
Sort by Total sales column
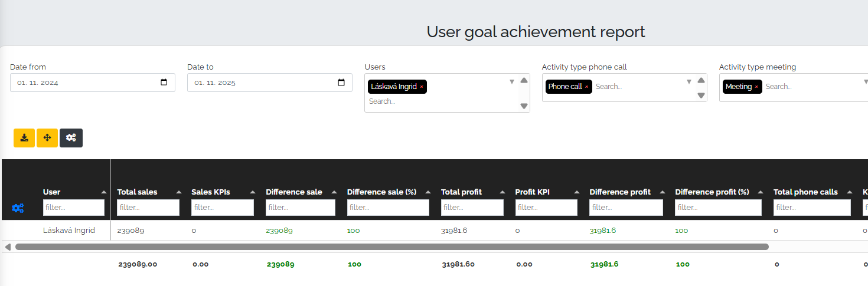click(x=178, y=192)
